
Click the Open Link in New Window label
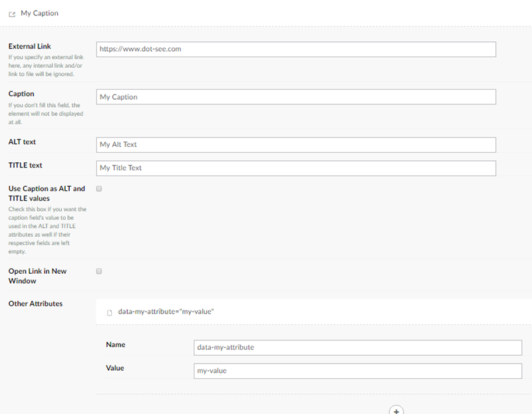(x=37, y=276)
